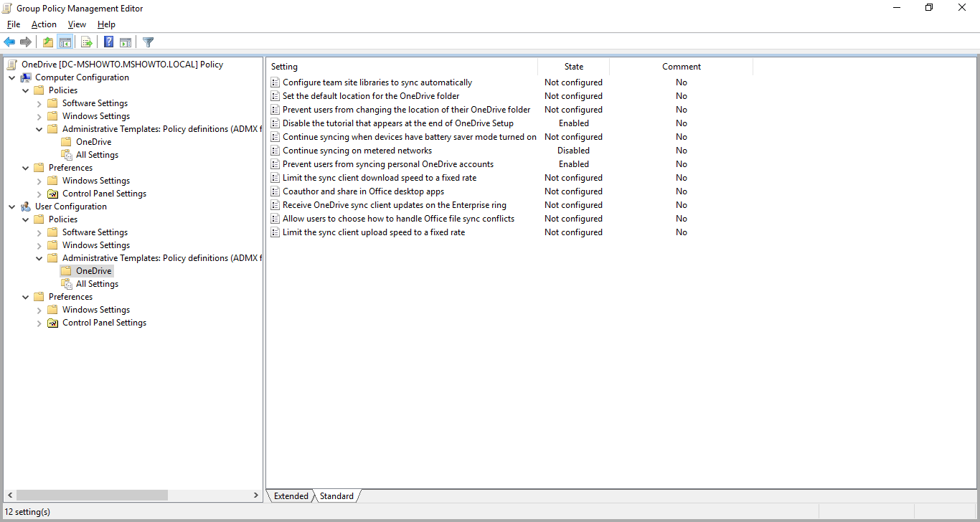
Task: Click the Filter funnel toolbar icon
Action: pos(148,42)
